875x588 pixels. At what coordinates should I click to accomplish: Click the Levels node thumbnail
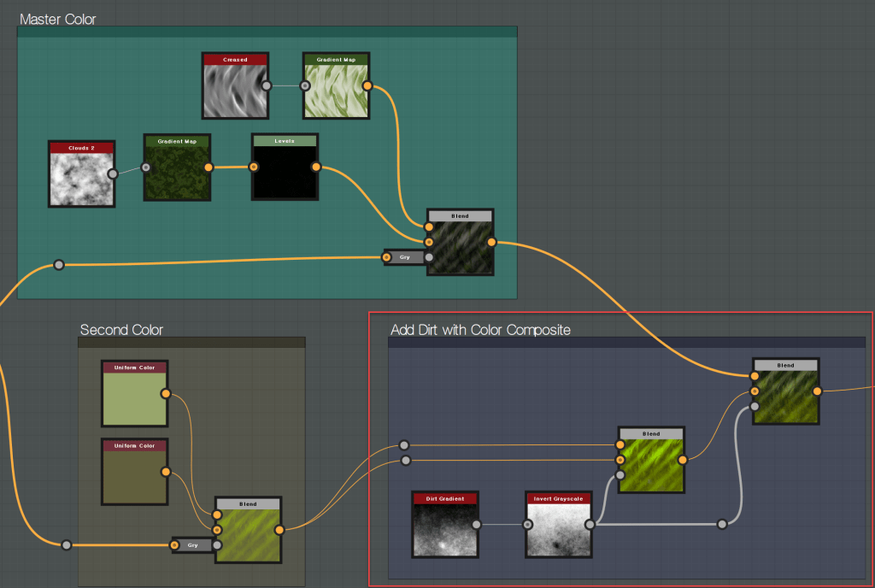[x=285, y=172]
